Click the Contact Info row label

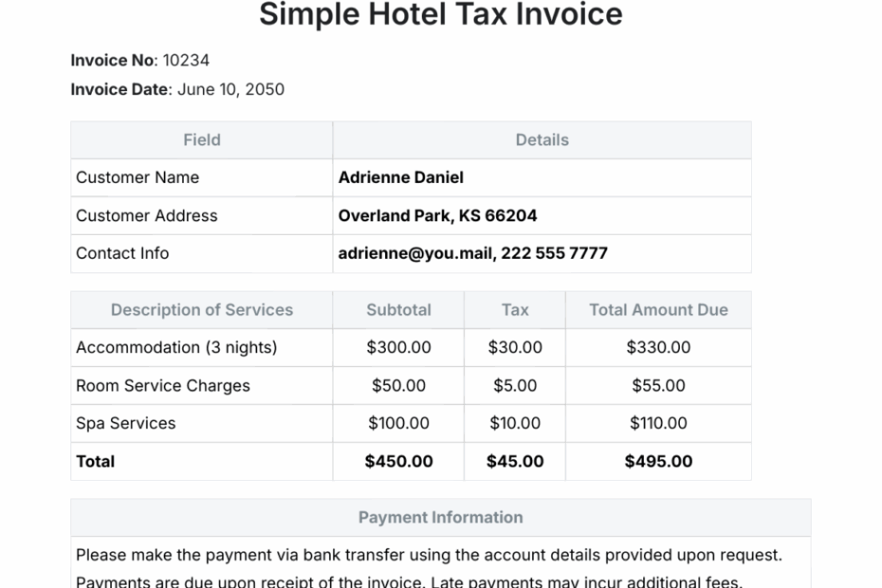click(x=121, y=253)
